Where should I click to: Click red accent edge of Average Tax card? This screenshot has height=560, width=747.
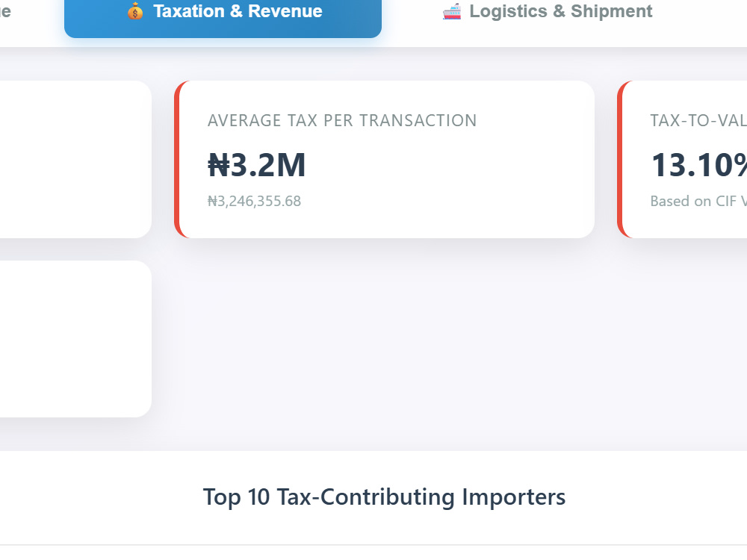pos(177,159)
